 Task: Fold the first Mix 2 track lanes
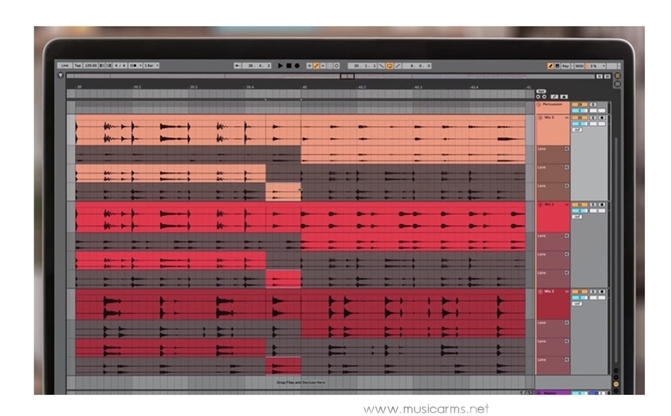pyautogui.click(x=540, y=118)
